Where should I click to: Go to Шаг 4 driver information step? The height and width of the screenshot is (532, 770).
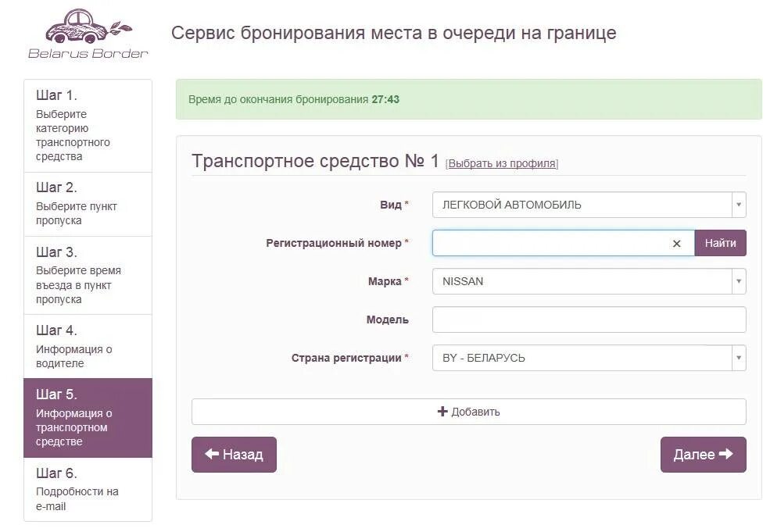[x=86, y=346]
